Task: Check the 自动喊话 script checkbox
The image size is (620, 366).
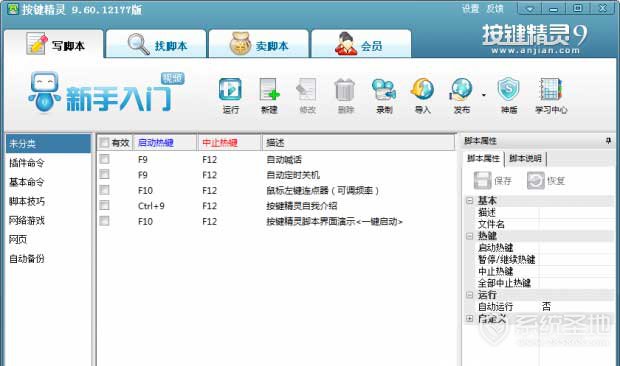Action: click(104, 159)
